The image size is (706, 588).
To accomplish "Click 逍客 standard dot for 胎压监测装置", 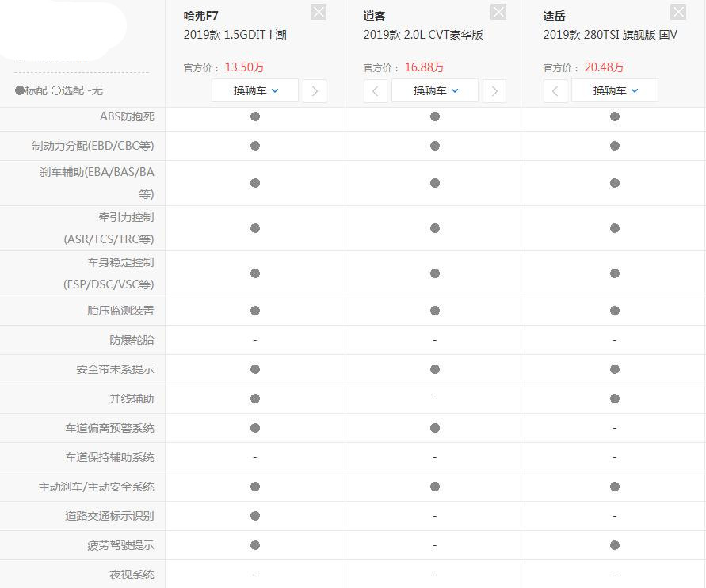I will click(x=435, y=311).
